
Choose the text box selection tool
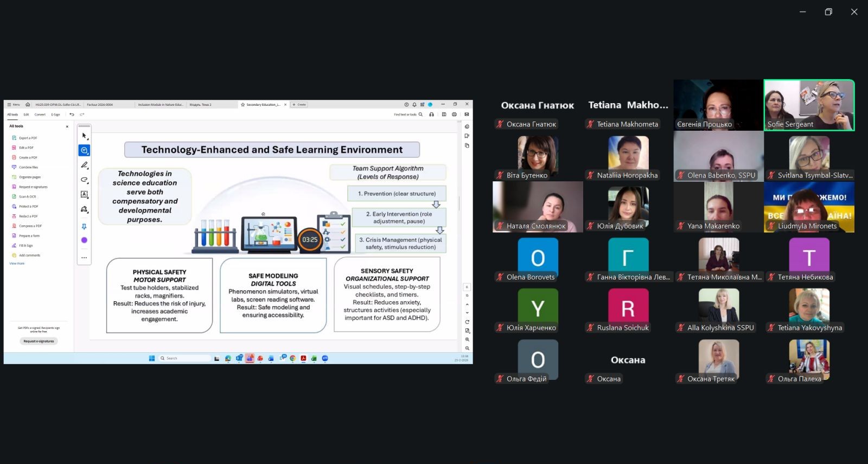tap(84, 194)
